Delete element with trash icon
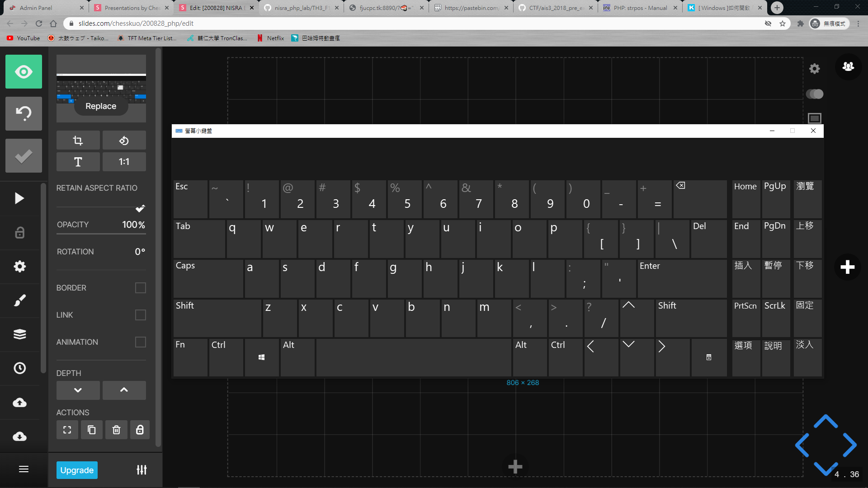Image resolution: width=868 pixels, height=488 pixels. 116,430
